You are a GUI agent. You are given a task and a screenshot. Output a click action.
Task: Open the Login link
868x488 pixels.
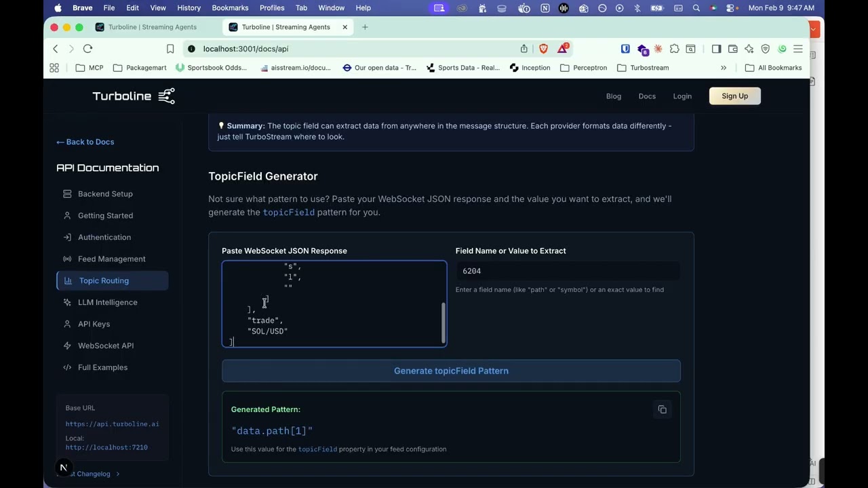click(x=682, y=96)
